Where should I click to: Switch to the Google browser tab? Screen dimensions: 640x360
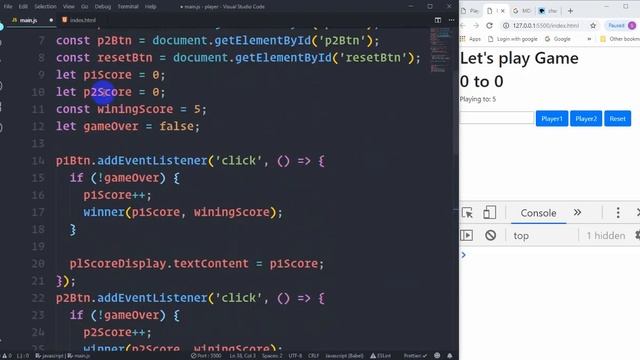(522, 11)
